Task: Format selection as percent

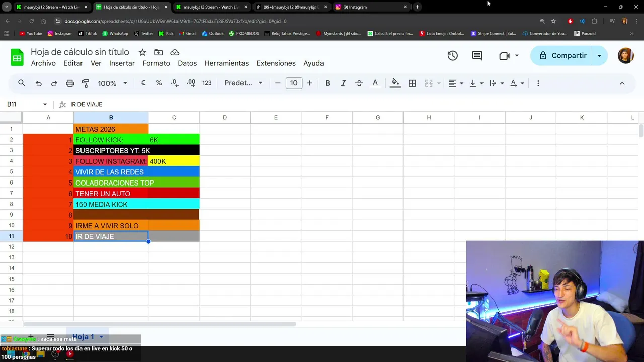Action: click(159, 83)
